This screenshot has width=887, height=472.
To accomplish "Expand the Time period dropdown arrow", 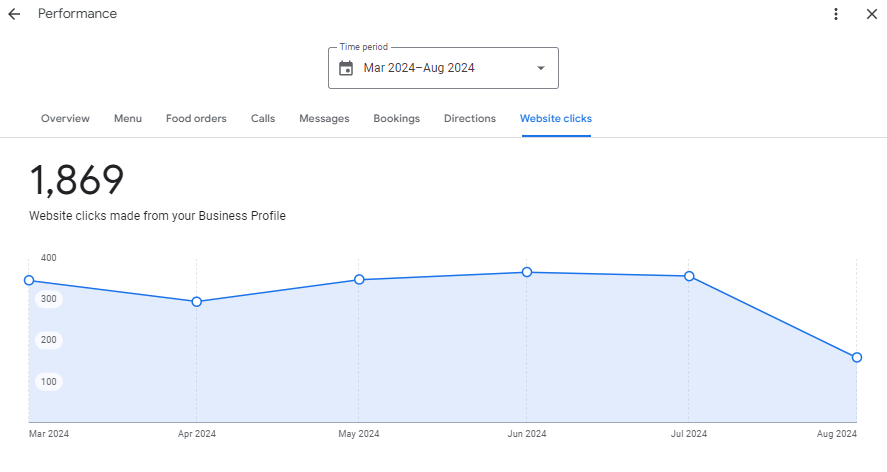I will 541,68.
